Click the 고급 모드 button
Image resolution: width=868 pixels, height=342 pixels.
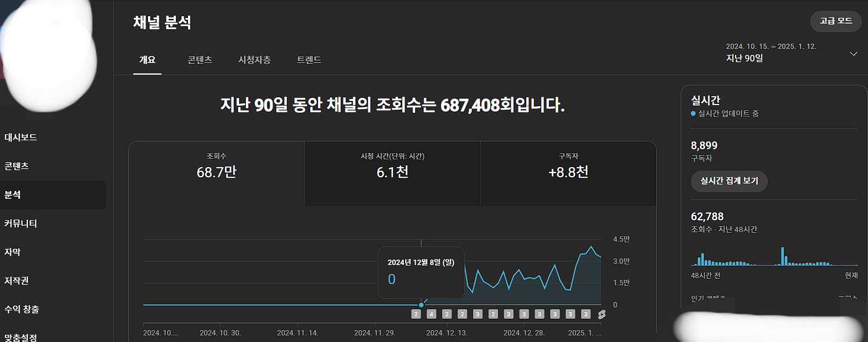tap(835, 21)
